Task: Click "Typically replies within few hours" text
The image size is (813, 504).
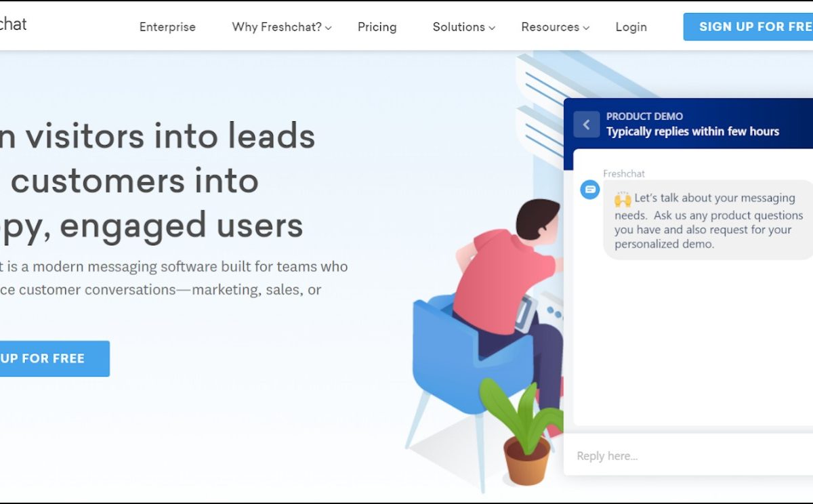Action: 692,131
